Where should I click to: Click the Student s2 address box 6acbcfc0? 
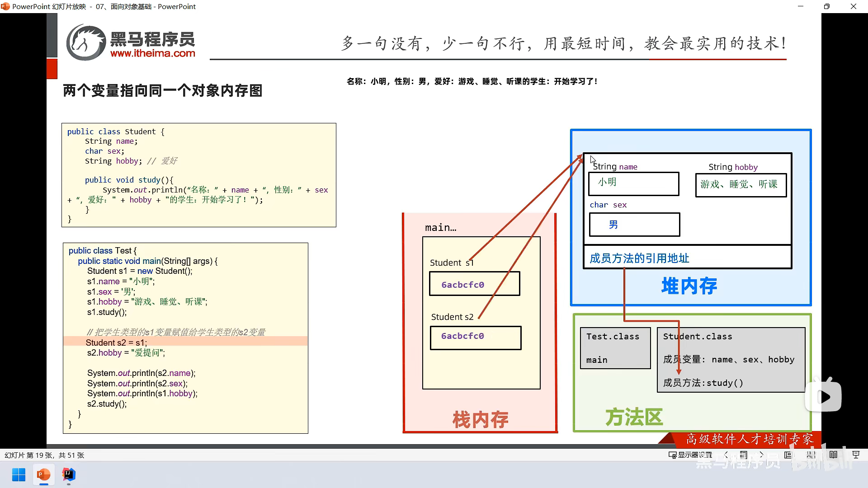pyautogui.click(x=475, y=338)
